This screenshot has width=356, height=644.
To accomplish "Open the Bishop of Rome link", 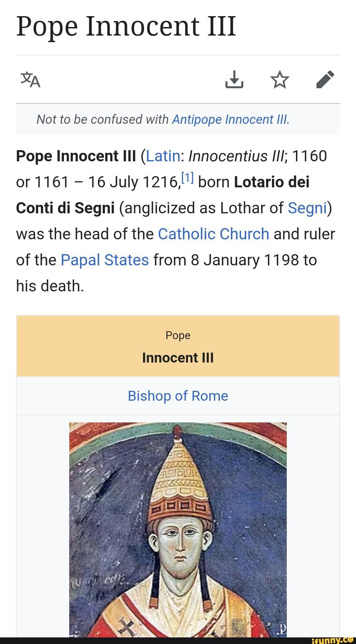I will pyautogui.click(x=178, y=396).
